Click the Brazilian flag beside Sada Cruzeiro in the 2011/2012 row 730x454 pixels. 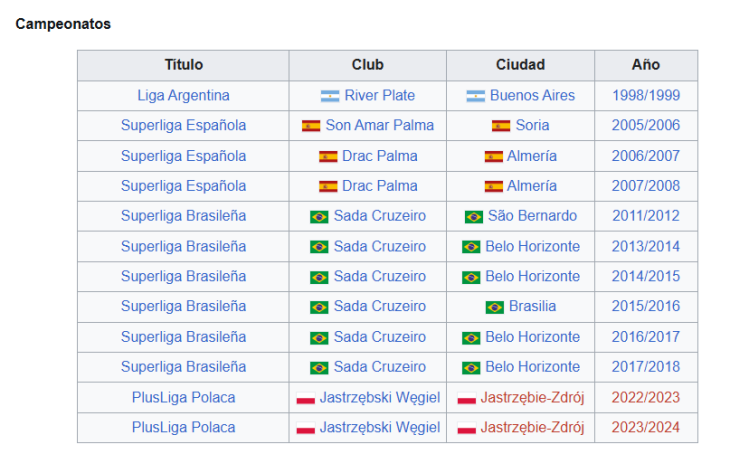coord(319,217)
